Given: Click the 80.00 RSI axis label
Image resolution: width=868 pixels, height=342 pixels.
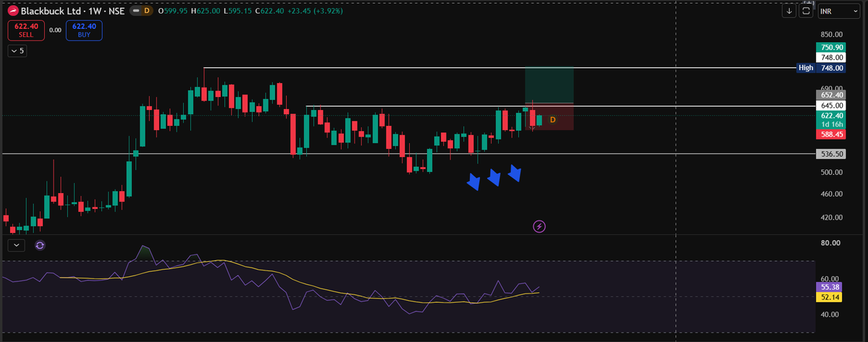Looking at the screenshot, I should (x=832, y=242).
